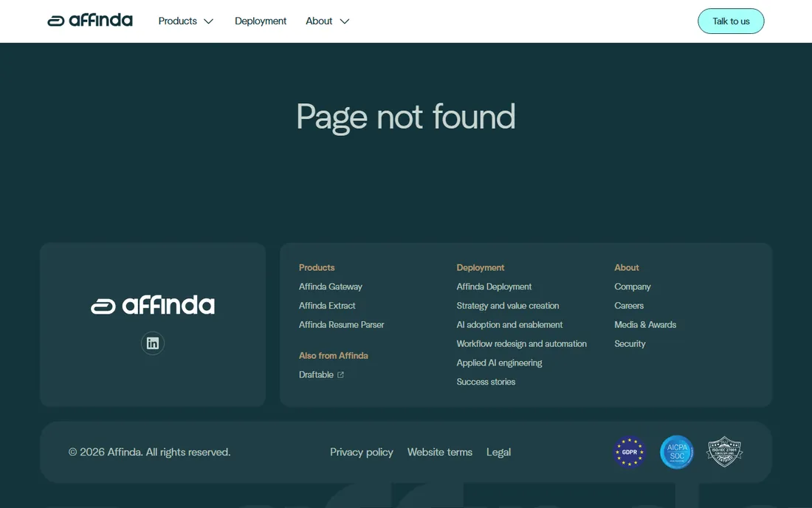The width and height of the screenshot is (812, 508).
Task: Open the Affinda Resume Parser link
Action: click(341, 325)
